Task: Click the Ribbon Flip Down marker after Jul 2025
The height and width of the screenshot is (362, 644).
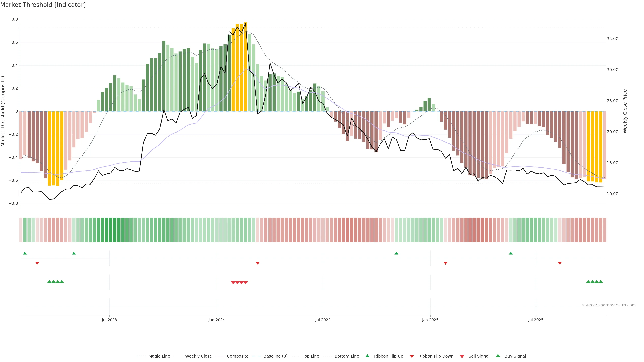Action: pyautogui.click(x=560, y=263)
